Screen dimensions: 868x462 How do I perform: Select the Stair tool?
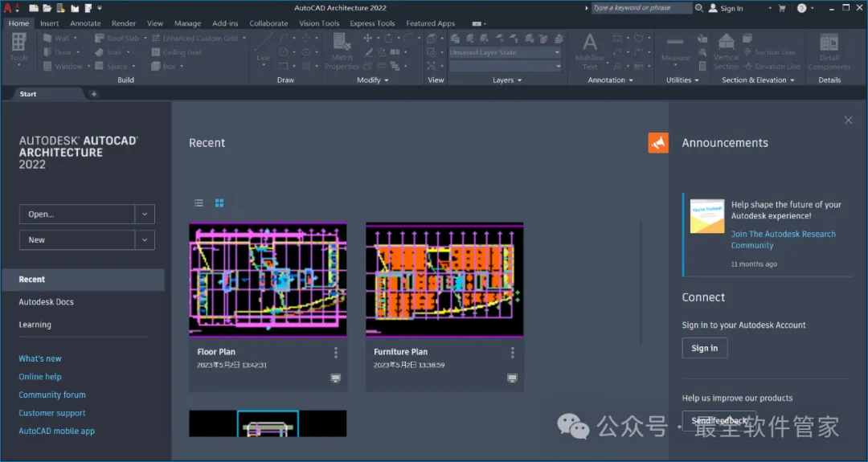108,52
